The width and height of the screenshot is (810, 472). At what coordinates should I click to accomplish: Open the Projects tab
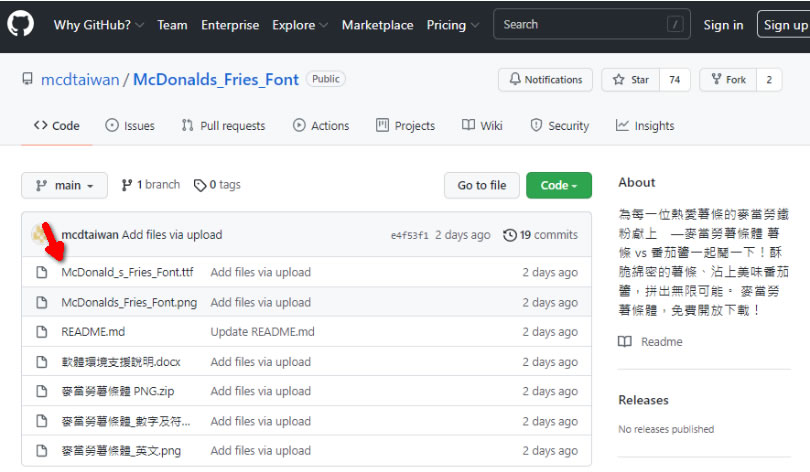406,125
